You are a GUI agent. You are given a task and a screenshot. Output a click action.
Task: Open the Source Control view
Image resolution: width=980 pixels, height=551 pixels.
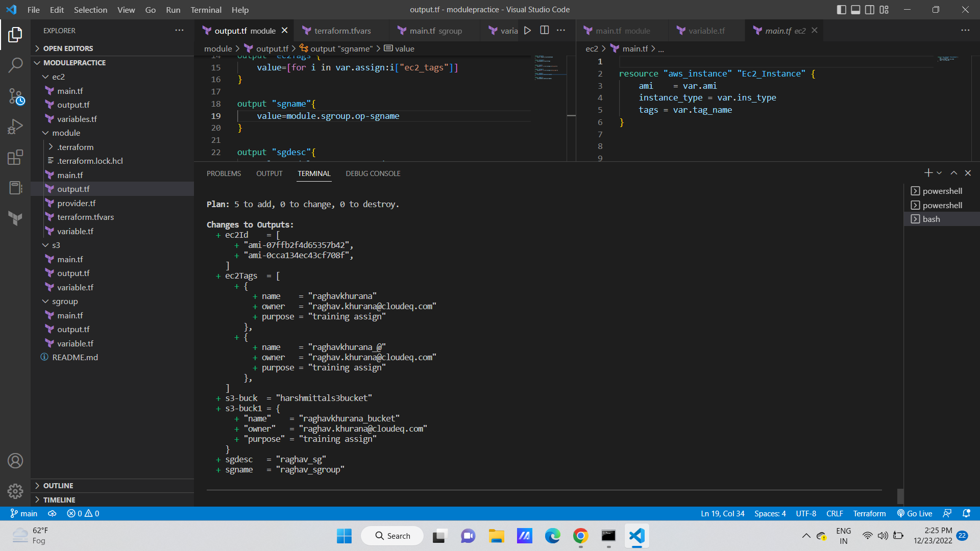[15, 96]
